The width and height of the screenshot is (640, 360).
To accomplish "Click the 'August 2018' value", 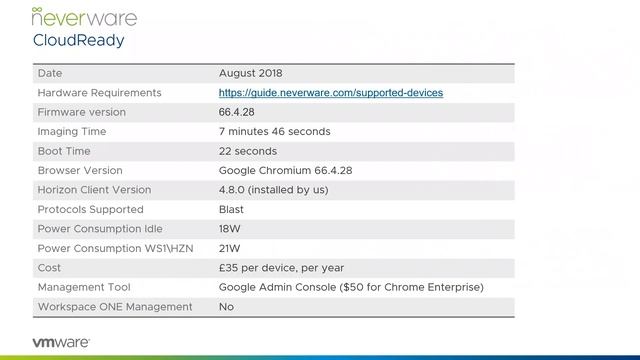I will 251,73.
